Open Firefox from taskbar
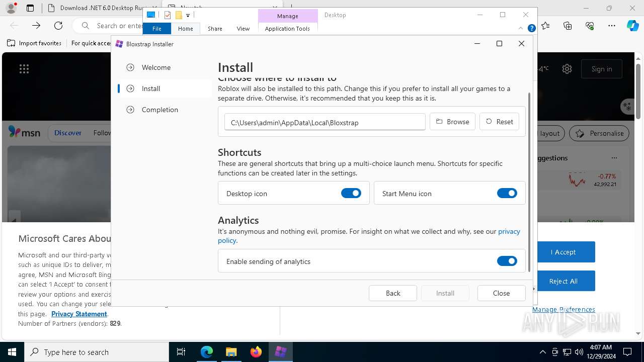The height and width of the screenshot is (362, 644). (256, 352)
